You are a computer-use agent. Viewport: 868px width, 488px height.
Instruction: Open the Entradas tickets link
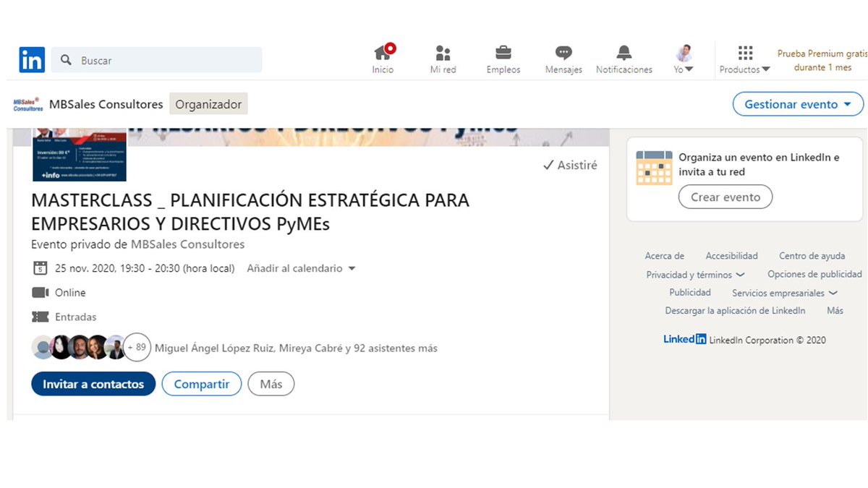coord(76,317)
